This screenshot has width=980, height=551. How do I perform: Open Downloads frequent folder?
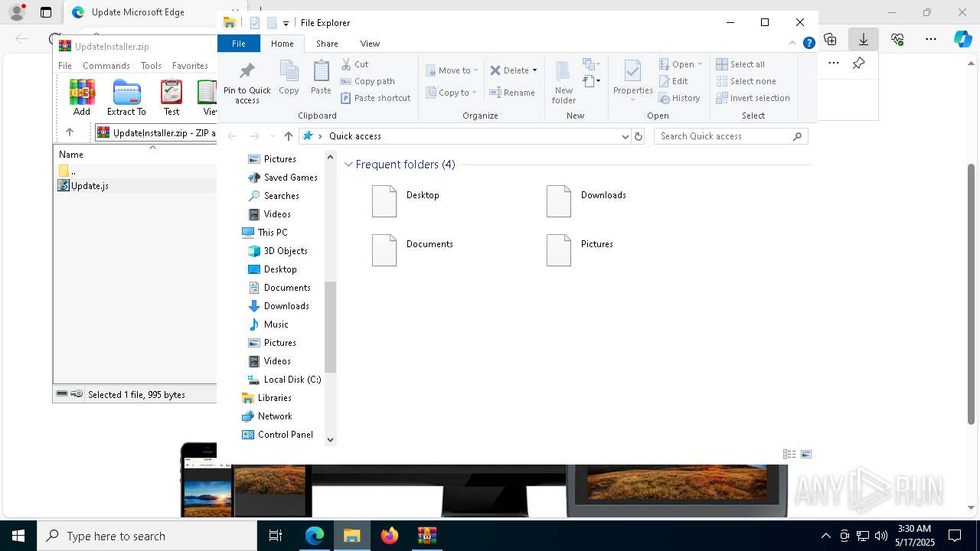coord(586,201)
